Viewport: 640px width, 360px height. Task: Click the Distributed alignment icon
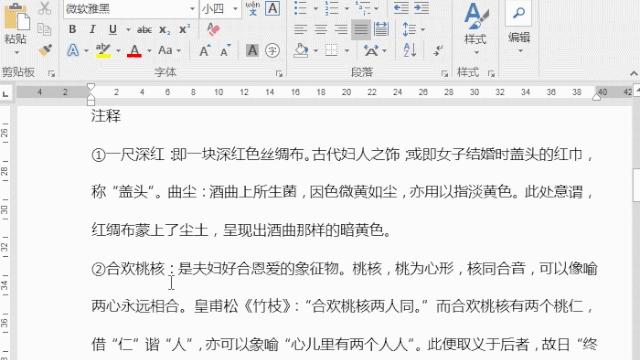(x=381, y=29)
